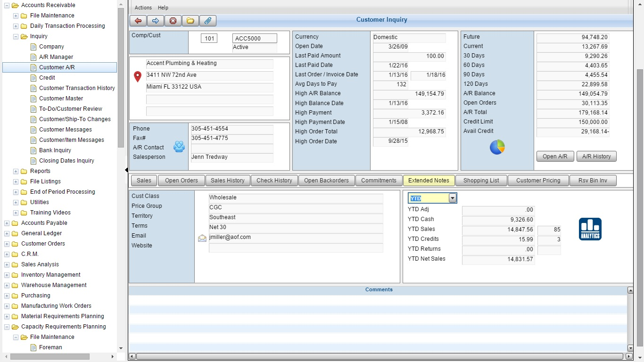Select Customer Master in the tree

coord(61,99)
